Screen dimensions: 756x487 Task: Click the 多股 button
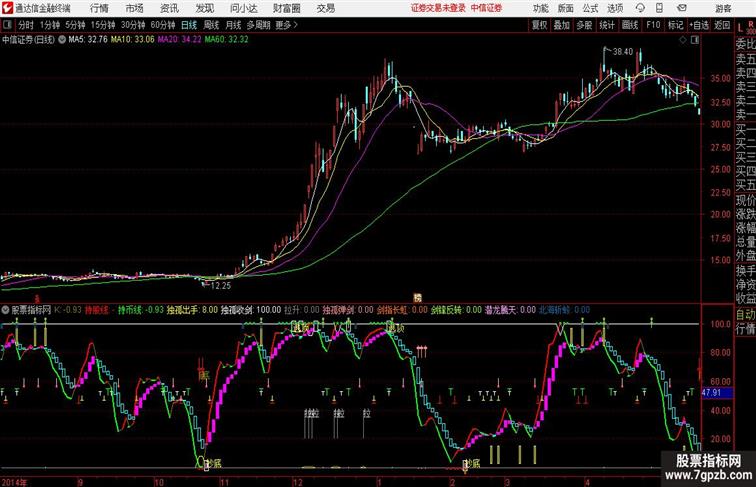pos(584,25)
